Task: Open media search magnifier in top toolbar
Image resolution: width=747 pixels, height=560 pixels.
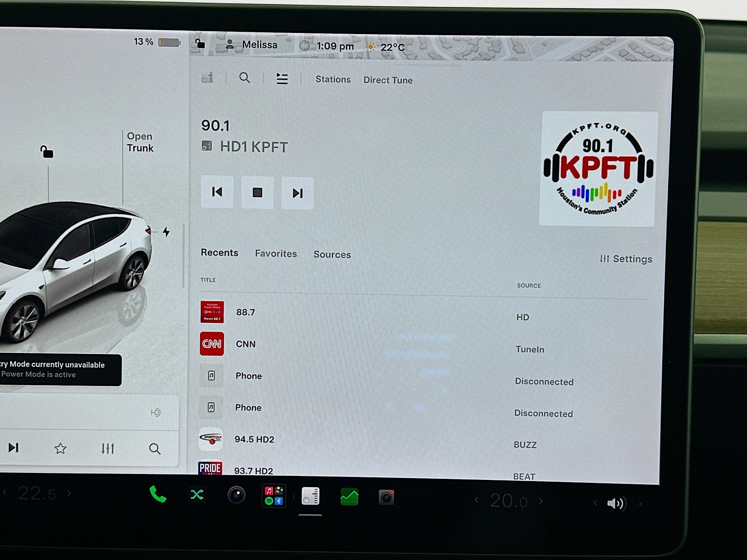Action: click(x=245, y=78)
